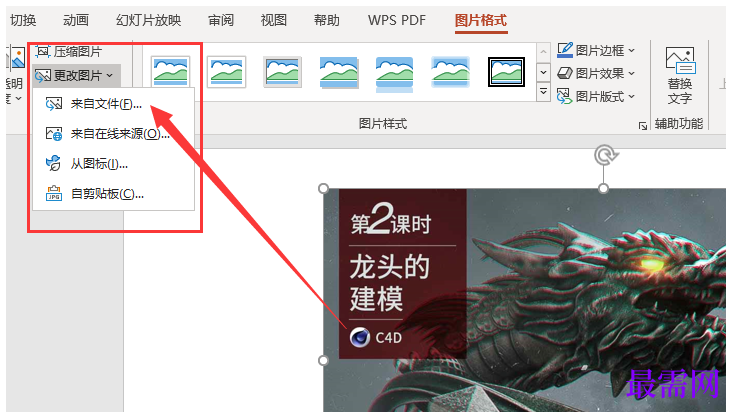The image size is (738, 415).
Task: Click the 从图标 bird icon
Action: click(53, 163)
